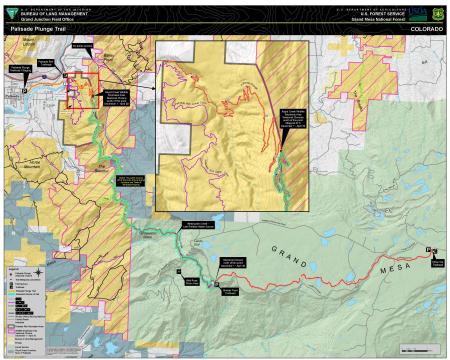Click the pink wildlife closure swatch in legend
Image resolution: width=450 pixels, height=360 pixels.
[11, 332]
